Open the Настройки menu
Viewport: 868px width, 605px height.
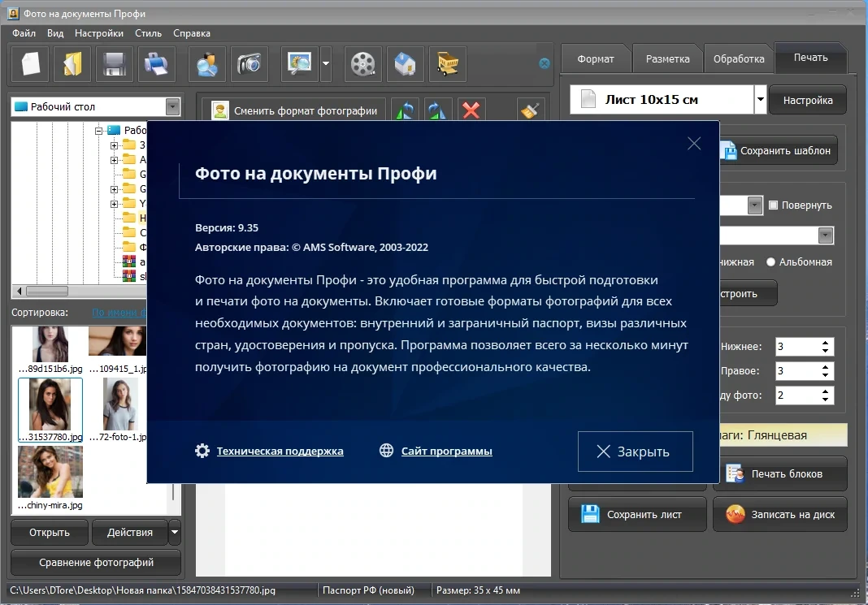coord(99,33)
